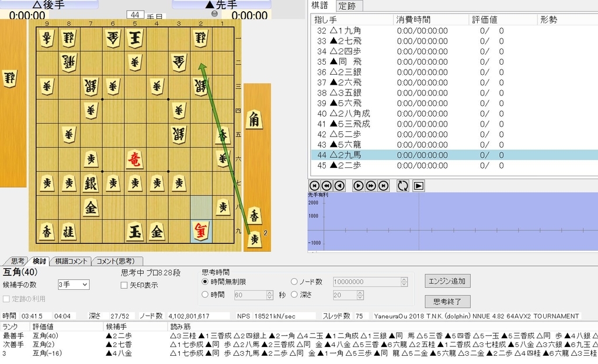Select sente's lance (香) at 9九

click(47, 231)
